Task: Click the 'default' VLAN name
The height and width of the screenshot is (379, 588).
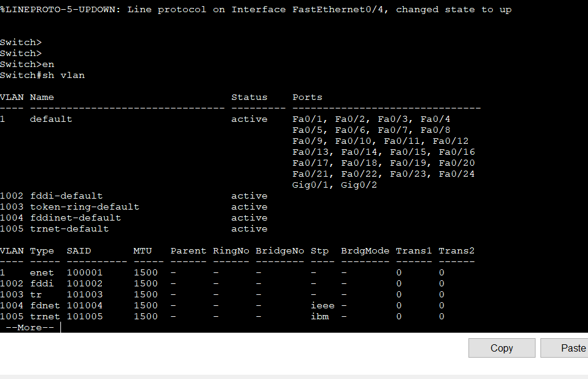Action: [x=51, y=119]
